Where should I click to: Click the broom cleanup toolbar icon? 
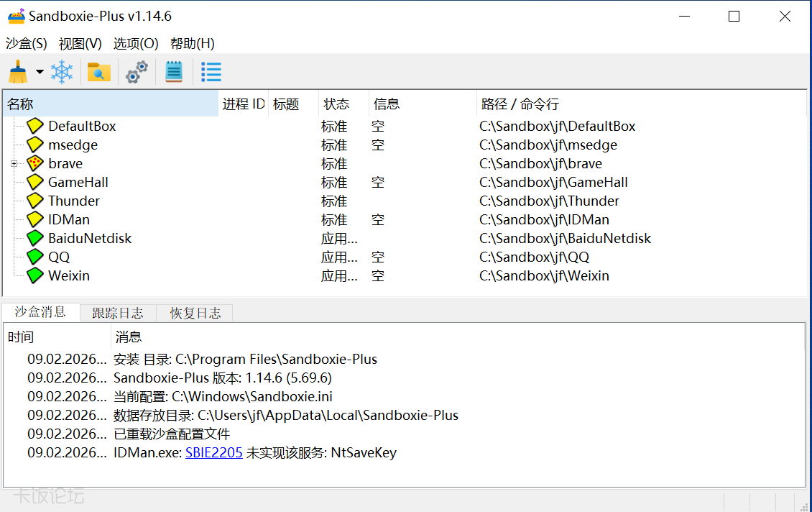coord(18,72)
